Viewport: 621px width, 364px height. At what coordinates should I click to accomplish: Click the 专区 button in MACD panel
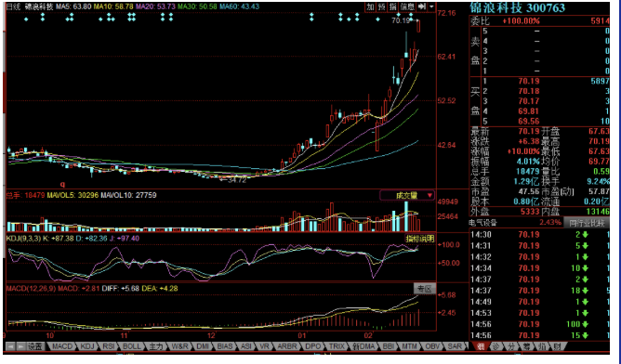(x=424, y=289)
